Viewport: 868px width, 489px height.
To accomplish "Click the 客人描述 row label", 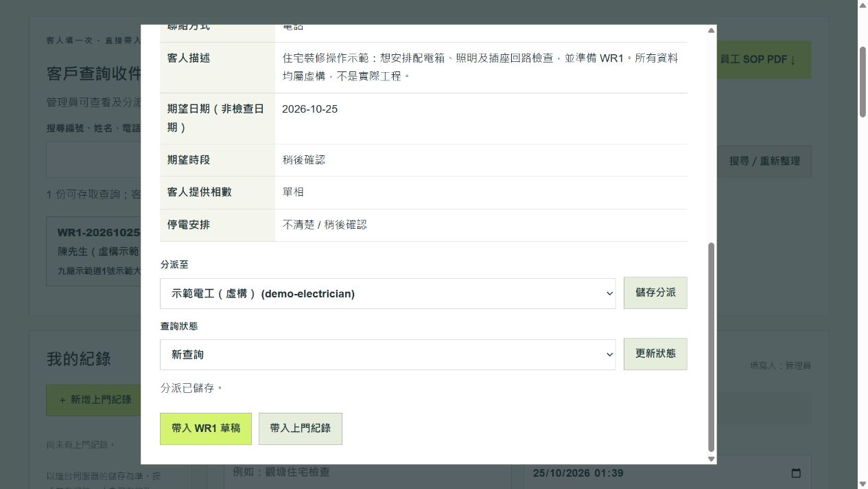I will pyautogui.click(x=189, y=58).
